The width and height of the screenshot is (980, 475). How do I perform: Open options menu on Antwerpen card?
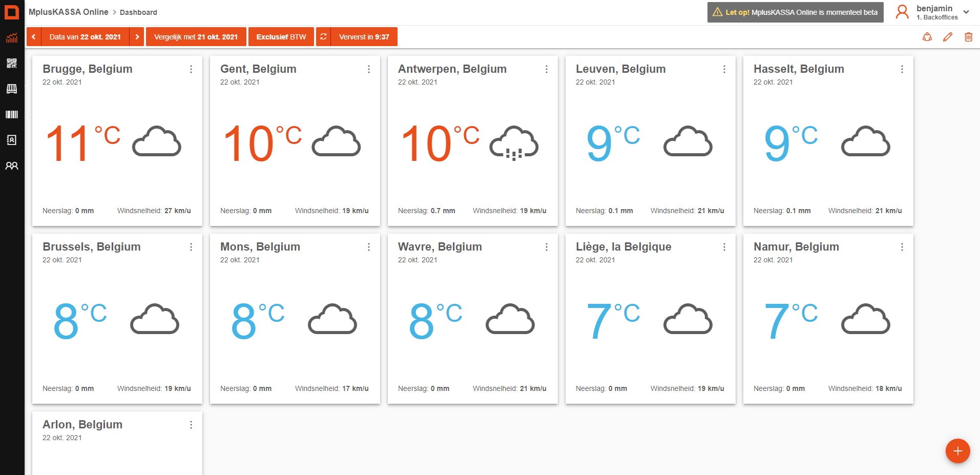(547, 69)
